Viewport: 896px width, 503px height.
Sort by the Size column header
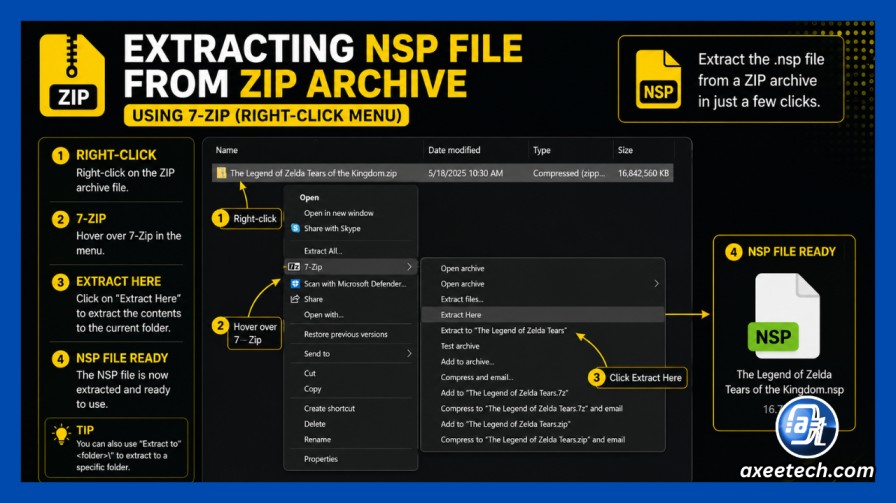[x=625, y=150]
